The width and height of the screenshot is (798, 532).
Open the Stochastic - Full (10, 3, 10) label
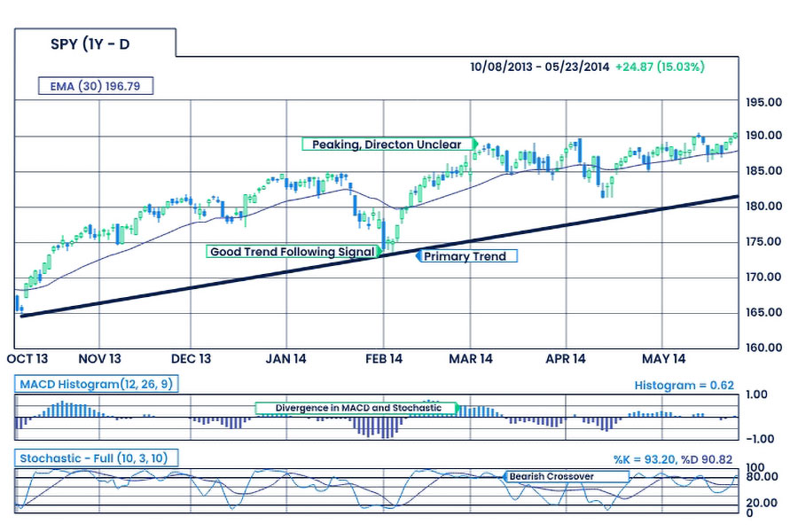(97, 458)
